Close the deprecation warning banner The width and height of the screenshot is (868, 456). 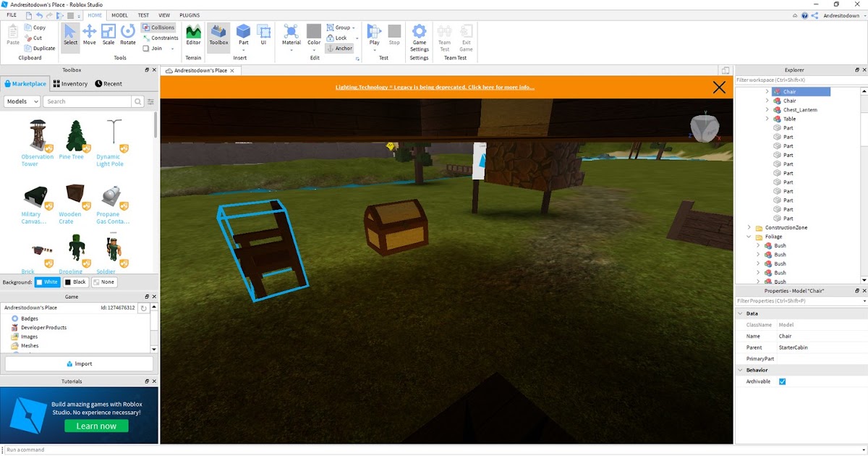719,88
